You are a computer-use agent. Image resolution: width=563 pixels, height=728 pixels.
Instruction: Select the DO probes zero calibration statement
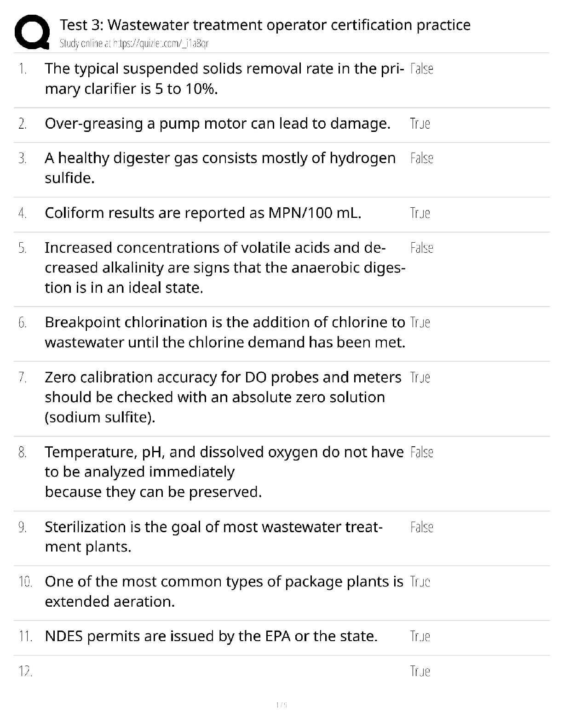click(223, 397)
